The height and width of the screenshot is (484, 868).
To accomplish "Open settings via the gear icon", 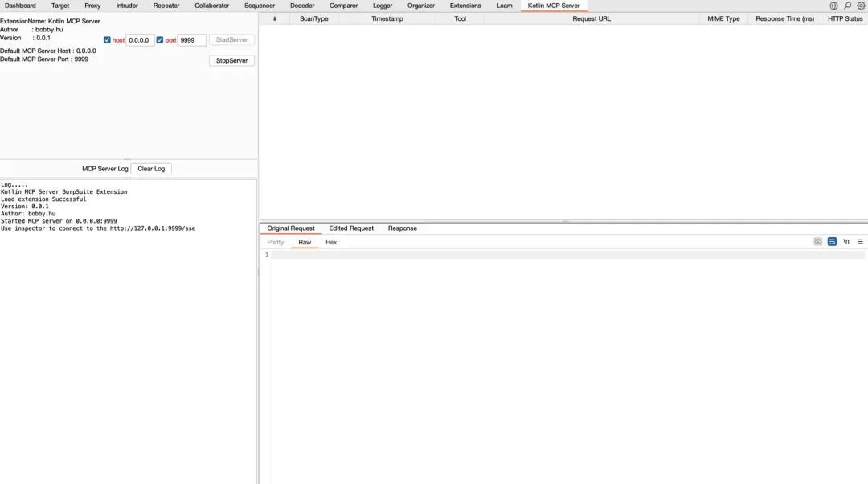I will 860,6.
